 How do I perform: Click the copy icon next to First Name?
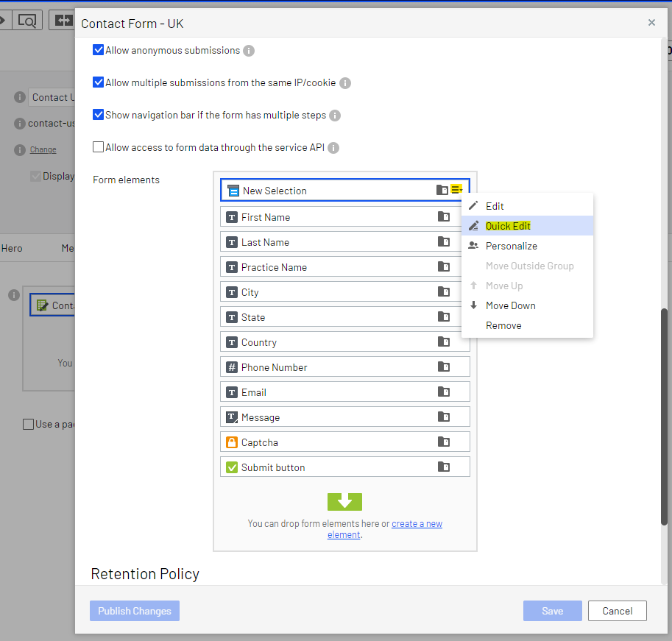point(444,216)
